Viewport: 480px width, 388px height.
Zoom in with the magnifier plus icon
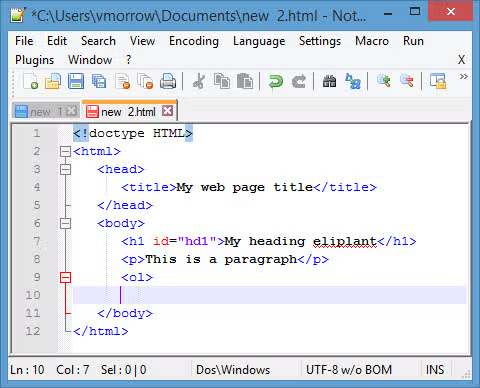click(x=384, y=81)
